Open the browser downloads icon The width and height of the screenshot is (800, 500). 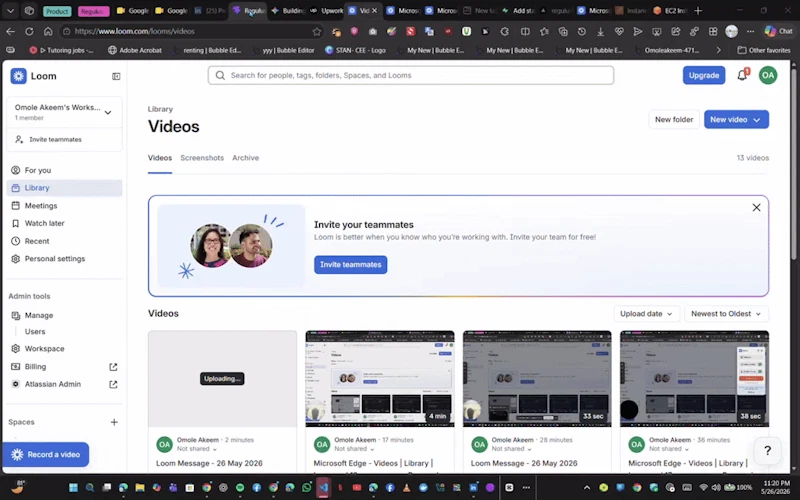click(x=600, y=32)
